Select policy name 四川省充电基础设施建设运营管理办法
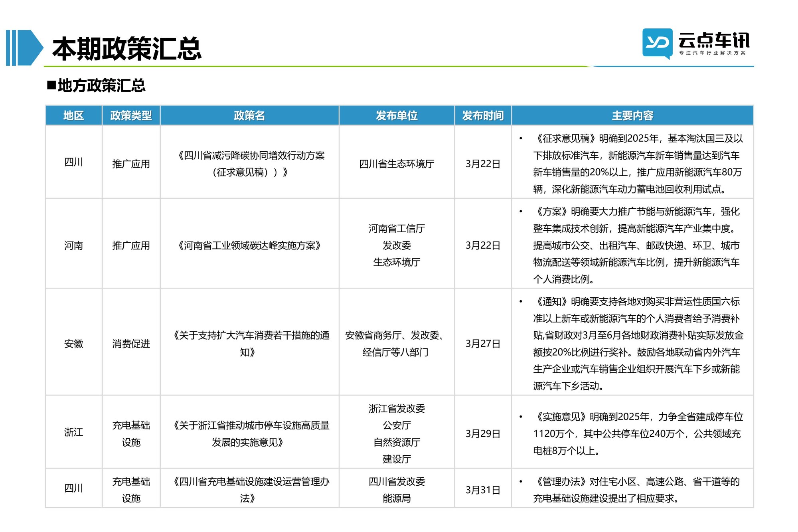Screen dimensions: 798x532 pyautogui.click(x=250, y=490)
